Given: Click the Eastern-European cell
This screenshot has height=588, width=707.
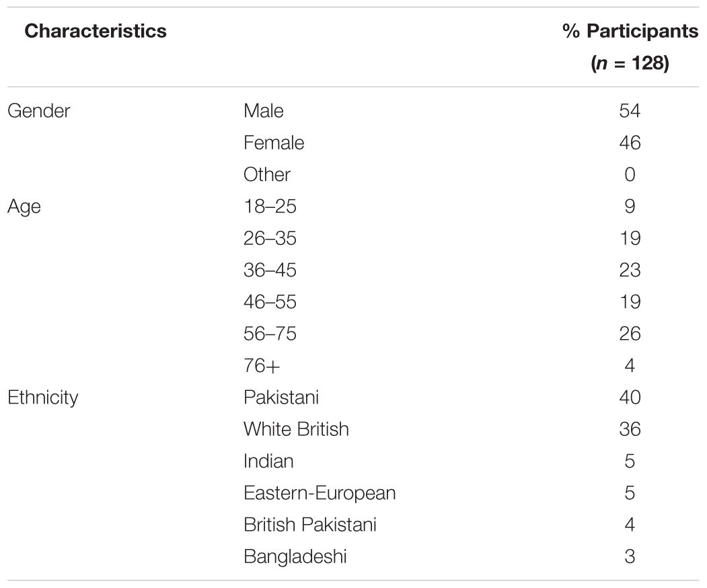Looking at the screenshot, I should tap(320, 493).
